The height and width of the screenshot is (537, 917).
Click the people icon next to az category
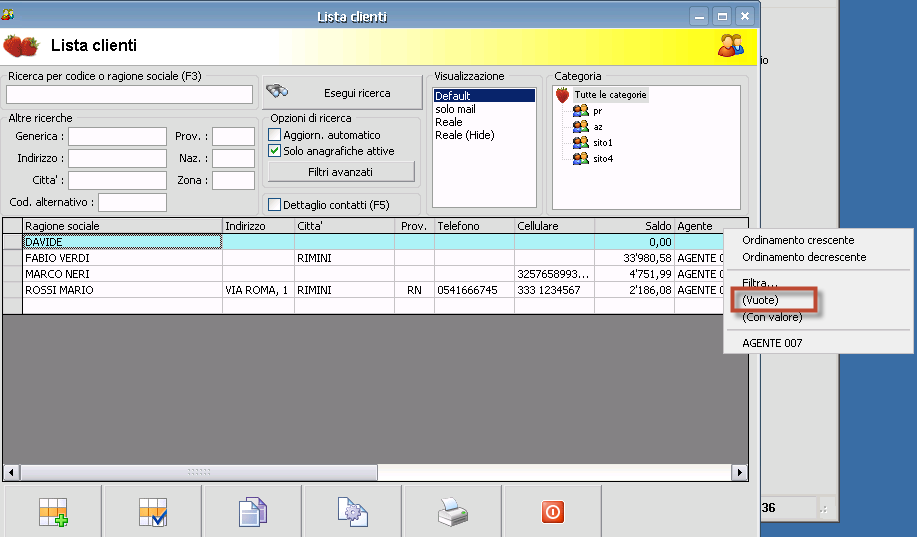[580, 126]
